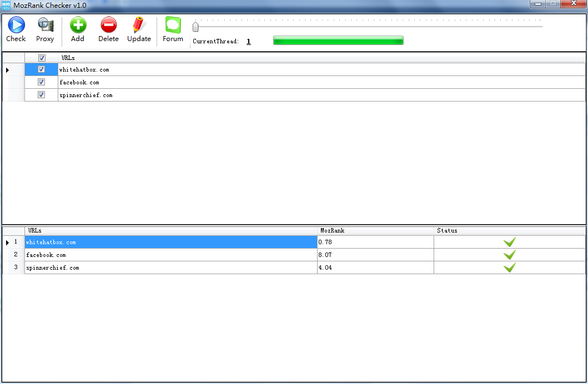
Task: Click the Check play icon
Action: (x=16, y=26)
